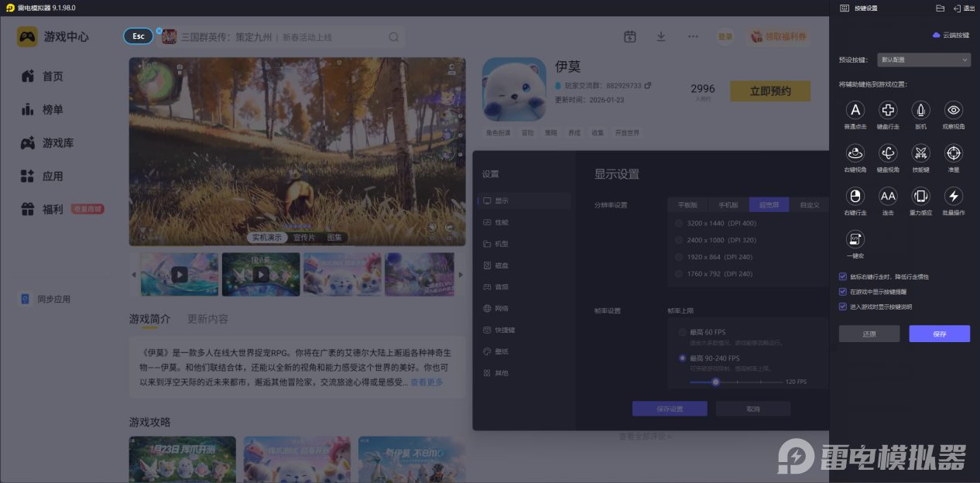Viewport: 980px width, 483px height.
Task: Click 退出 to exit key settings
Action: point(964,8)
